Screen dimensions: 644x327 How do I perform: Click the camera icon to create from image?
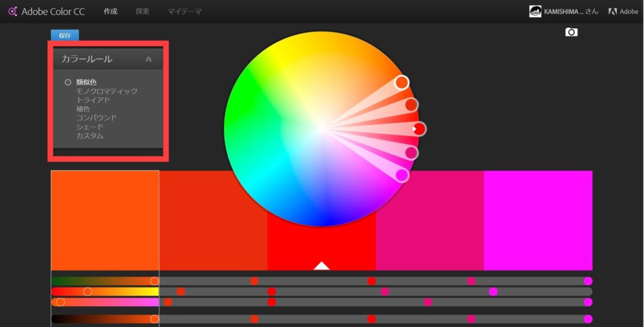click(x=571, y=32)
